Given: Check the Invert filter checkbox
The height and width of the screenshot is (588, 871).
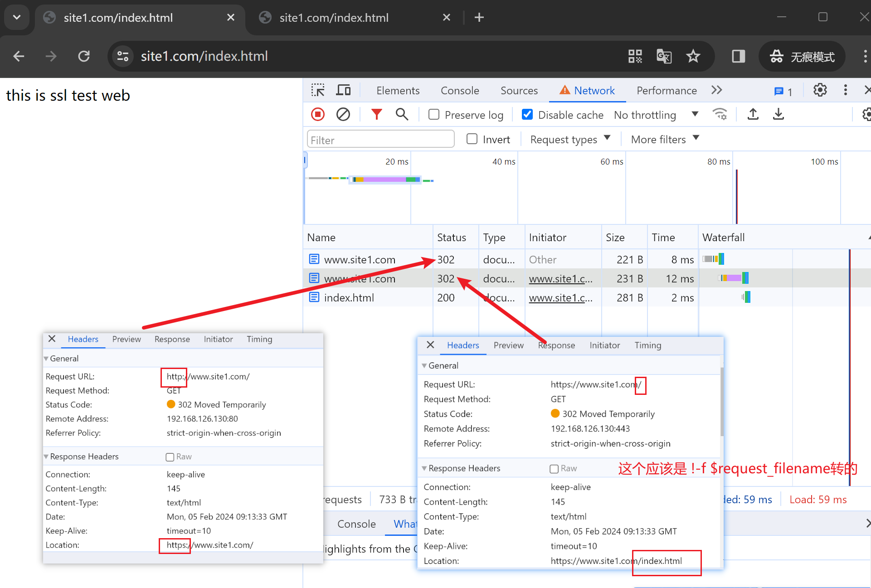Looking at the screenshot, I should (472, 139).
